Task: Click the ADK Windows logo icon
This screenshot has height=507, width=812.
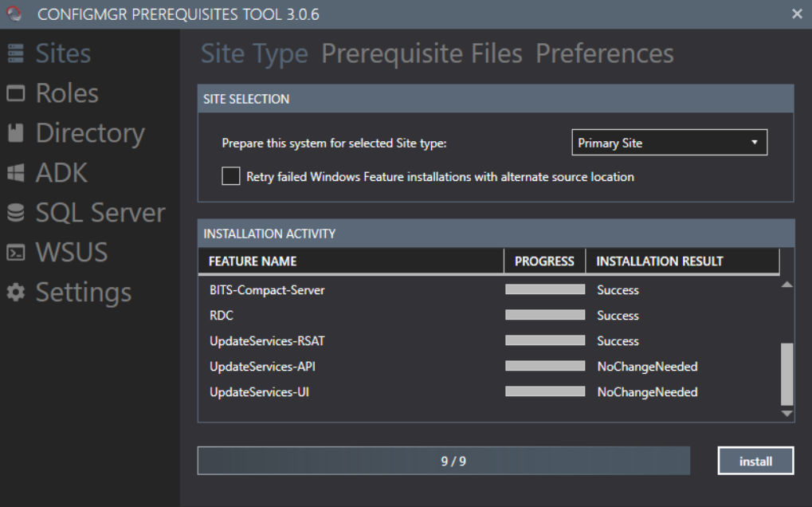Action: (15, 174)
